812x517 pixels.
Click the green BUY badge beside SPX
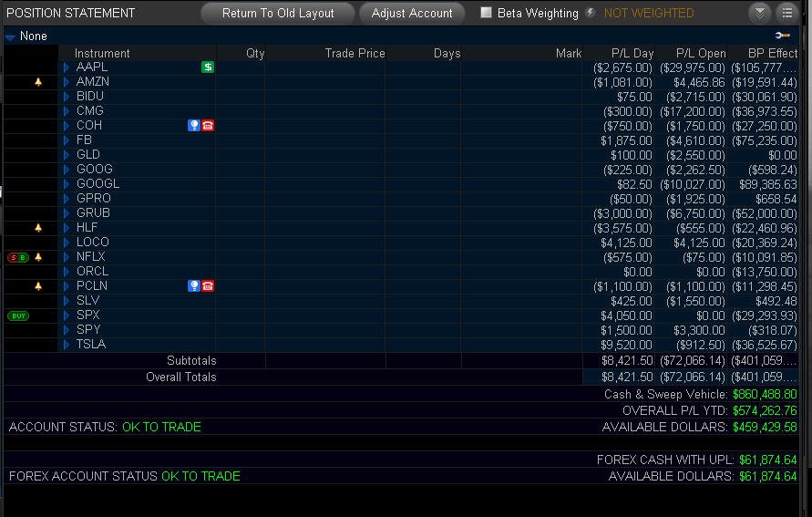[x=18, y=315]
